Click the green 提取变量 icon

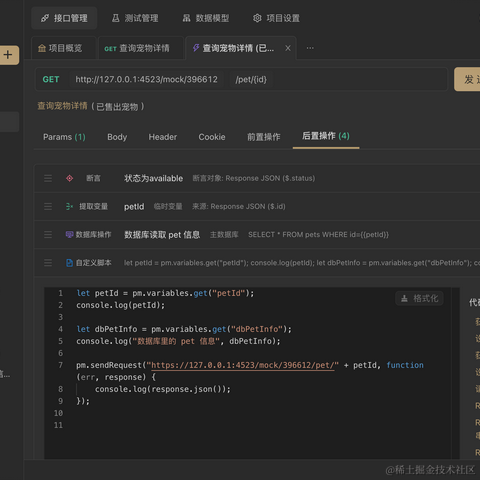[69, 207]
